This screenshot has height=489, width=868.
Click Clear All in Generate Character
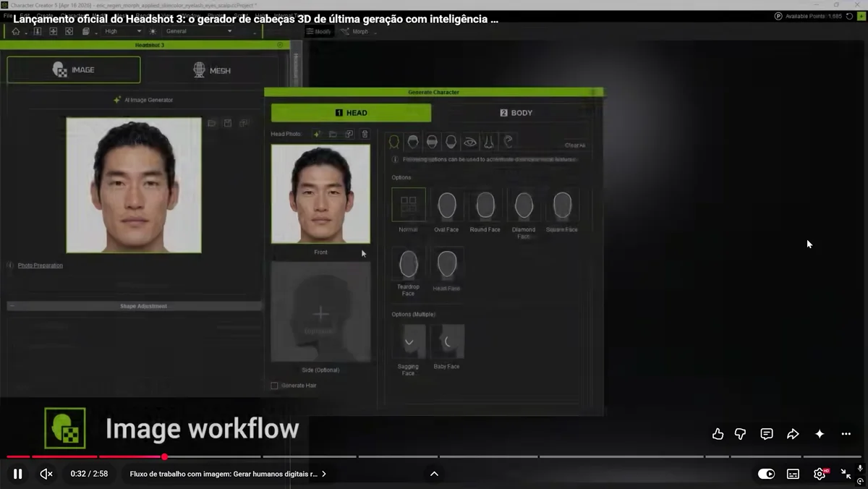[x=575, y=145]
